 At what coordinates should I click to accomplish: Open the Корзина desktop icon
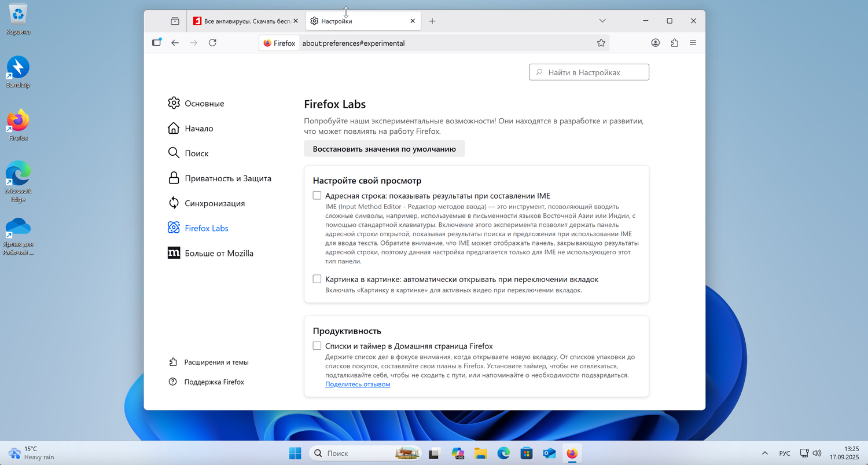pos(18,19)
